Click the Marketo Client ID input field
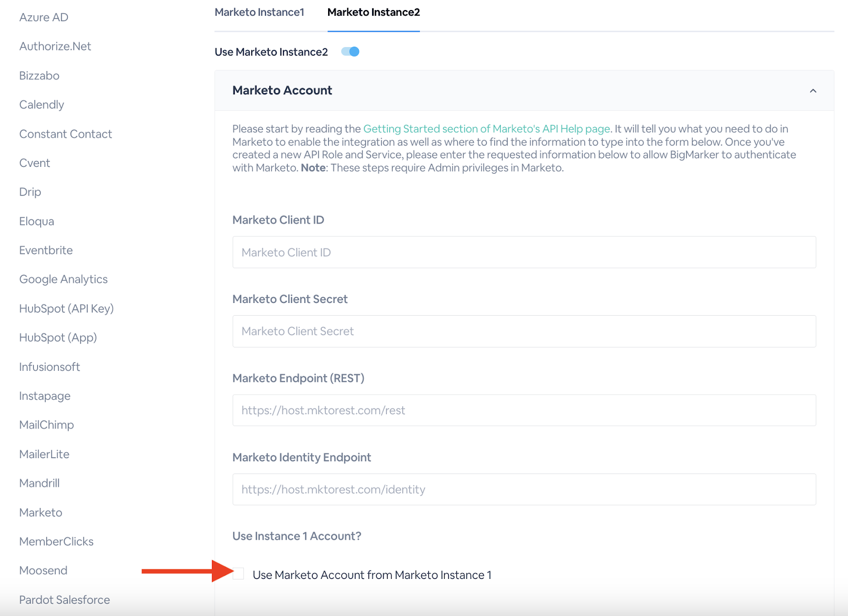Image resolution: width=848 pixels, height=616 pixels. coord(524,252)
